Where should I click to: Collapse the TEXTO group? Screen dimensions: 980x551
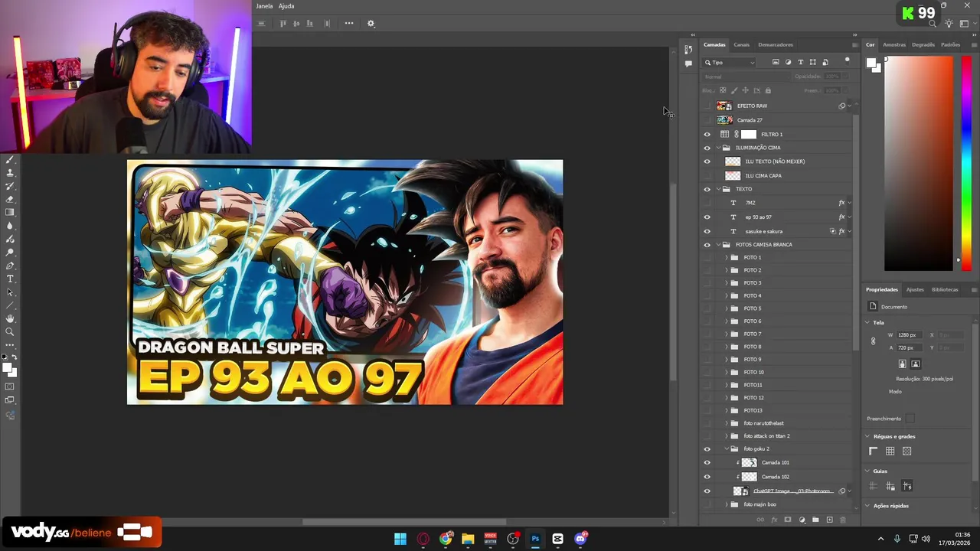point(718,189)
